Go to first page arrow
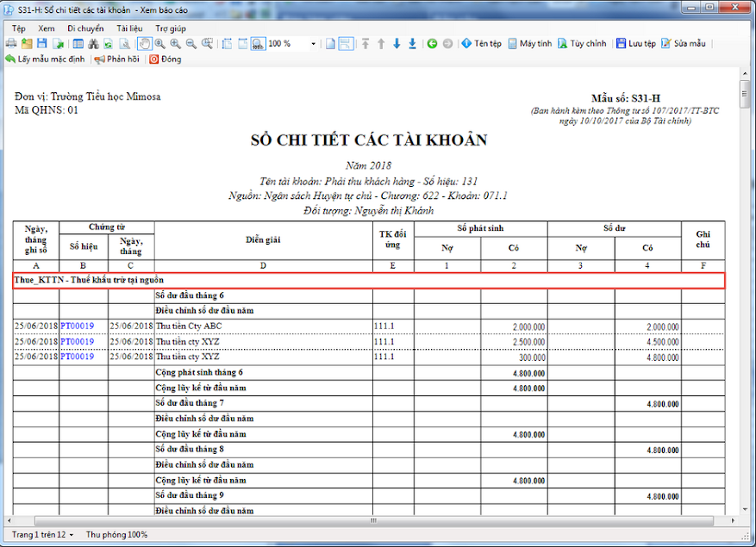Screen dimensions: 756x547 pos(366,44)
